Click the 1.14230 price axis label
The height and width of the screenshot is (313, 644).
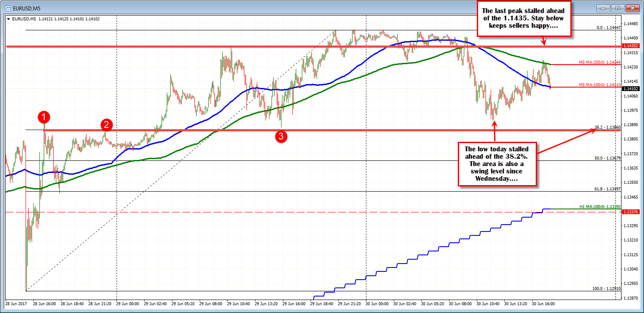pos(630,67)
